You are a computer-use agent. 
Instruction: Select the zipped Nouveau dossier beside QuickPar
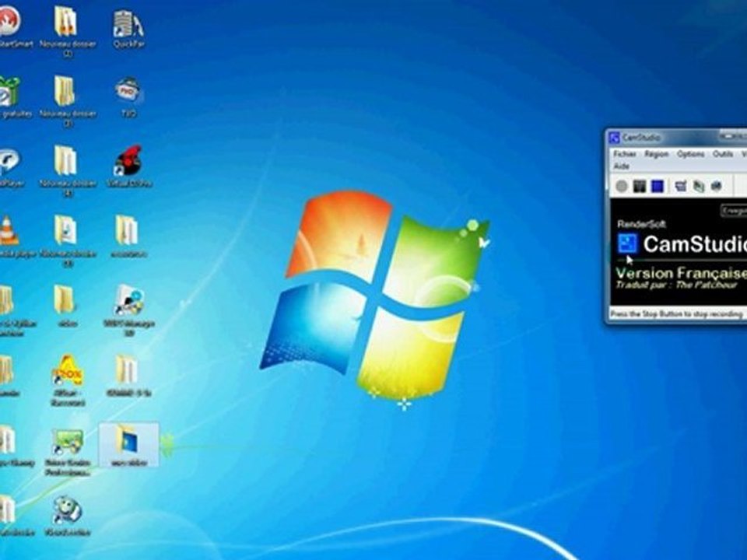coord(67,30)
